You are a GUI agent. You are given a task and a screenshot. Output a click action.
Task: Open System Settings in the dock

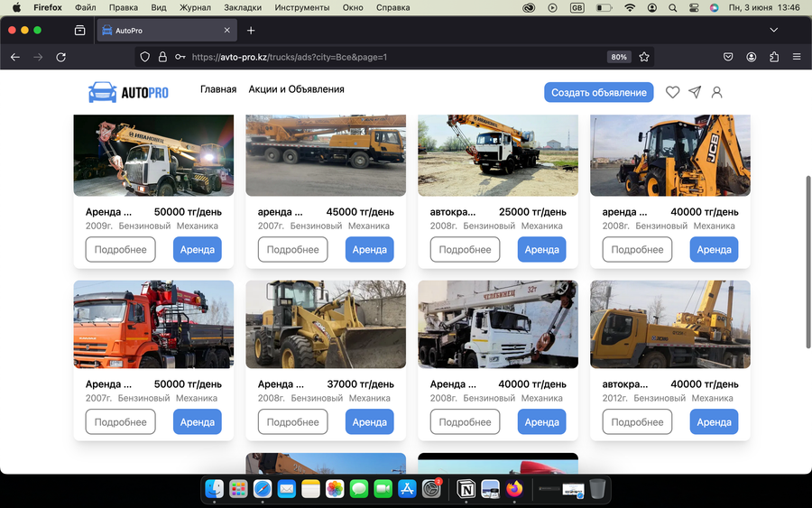tap(431, 488)
